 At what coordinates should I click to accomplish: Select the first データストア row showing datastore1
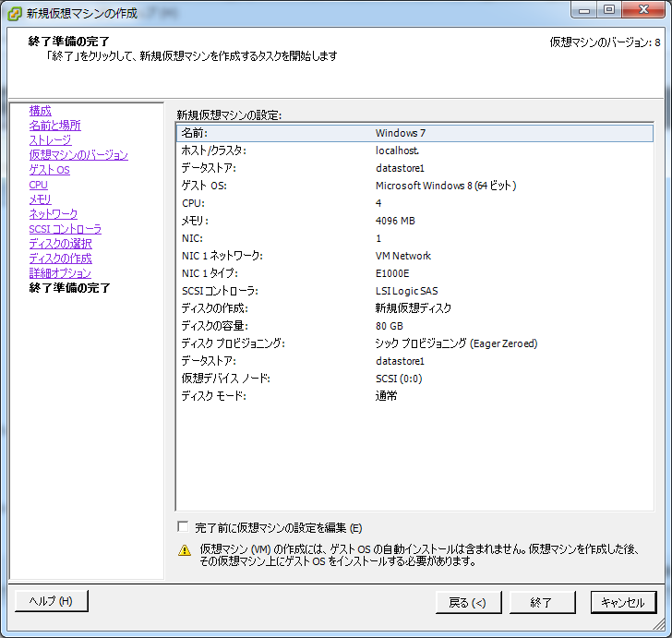[414, 168]
